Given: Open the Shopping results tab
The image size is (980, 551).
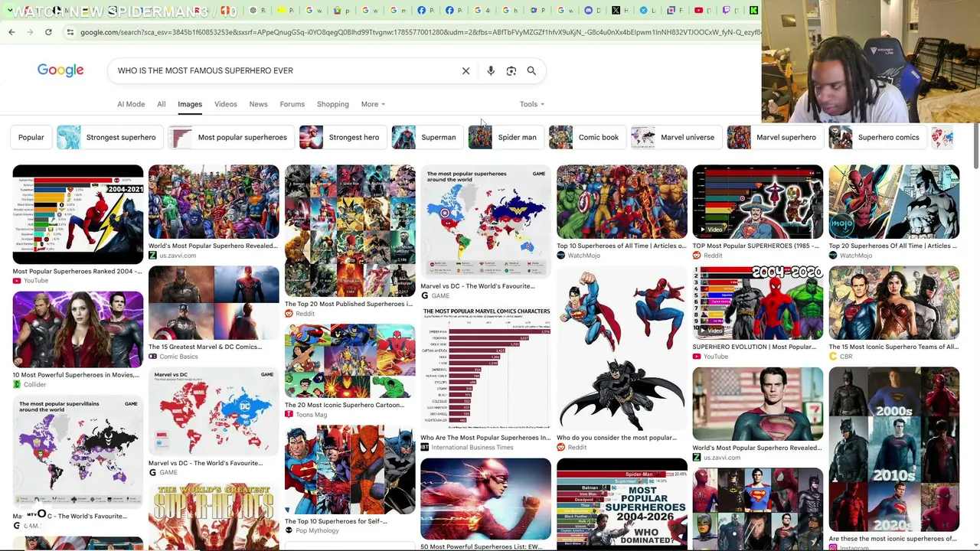Looking at the screenshot, I should click(333, 104).
